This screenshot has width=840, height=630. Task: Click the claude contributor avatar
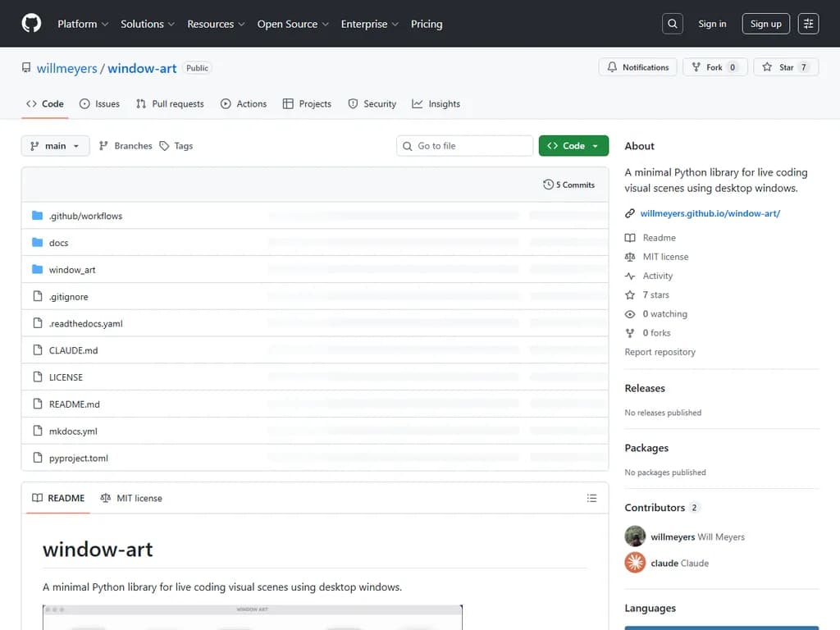[x=635, y=563]
